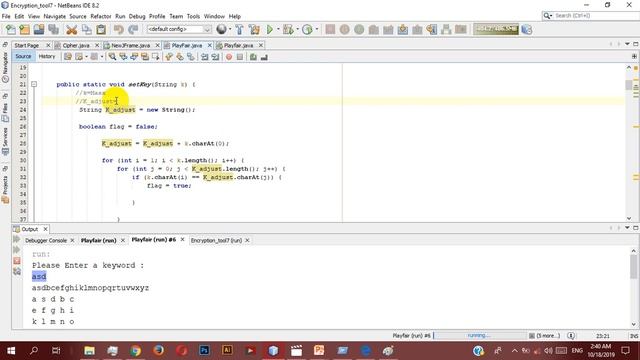Click the New Project toolbar icon

(24, 29)
